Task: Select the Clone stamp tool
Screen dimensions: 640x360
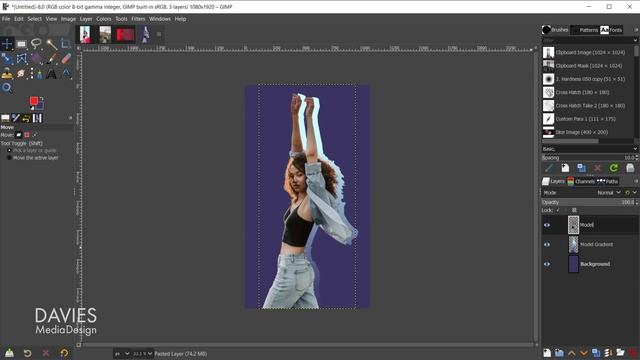Action: pyautogui.click(x=7, y=73)
